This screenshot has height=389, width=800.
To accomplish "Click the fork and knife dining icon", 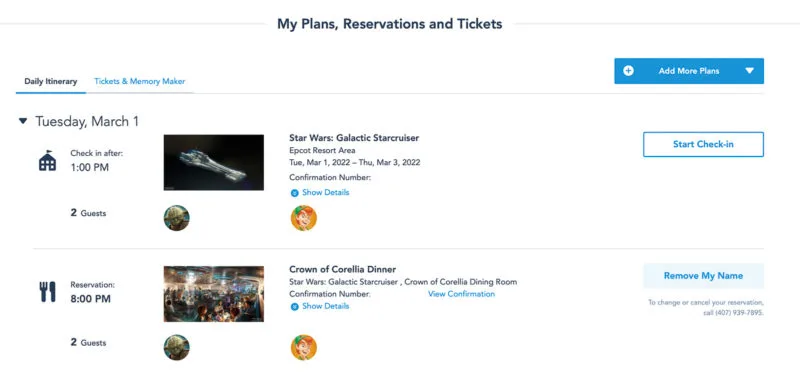I will click(x=47, y=292).
